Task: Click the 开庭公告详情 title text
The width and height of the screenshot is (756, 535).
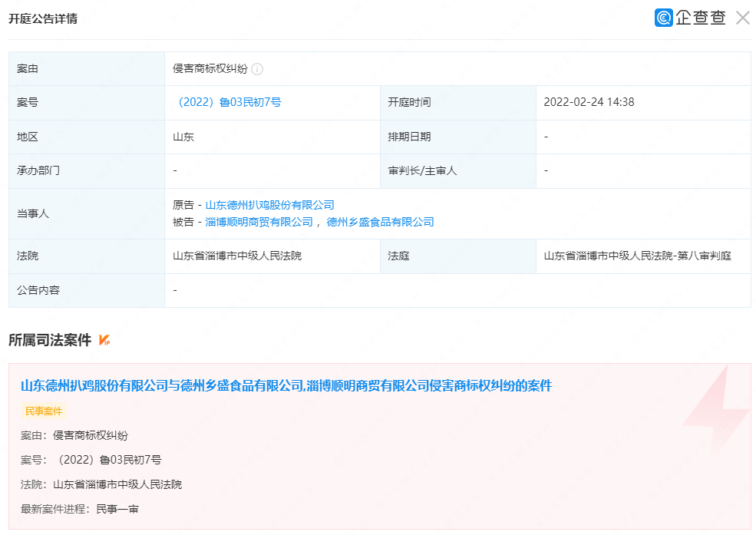Action: coord(43,18)
